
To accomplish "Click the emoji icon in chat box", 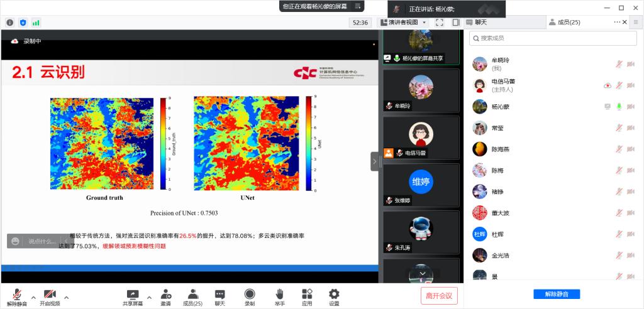I will coord(15,241).
